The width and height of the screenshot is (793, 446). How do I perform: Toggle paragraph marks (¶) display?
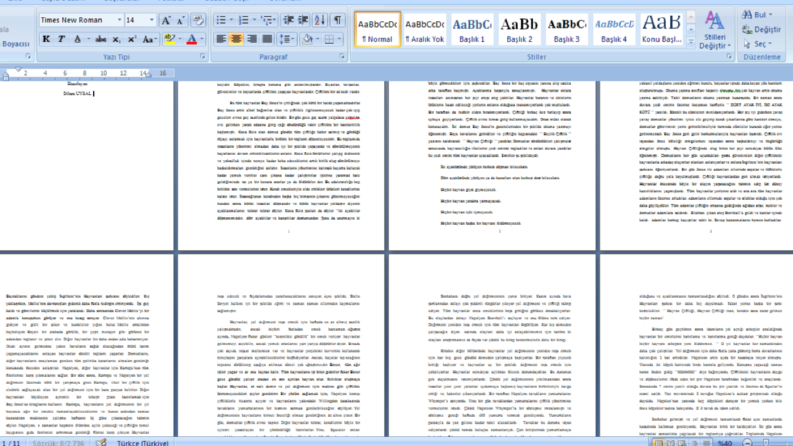pyautogui.click(x=337, y=20)
